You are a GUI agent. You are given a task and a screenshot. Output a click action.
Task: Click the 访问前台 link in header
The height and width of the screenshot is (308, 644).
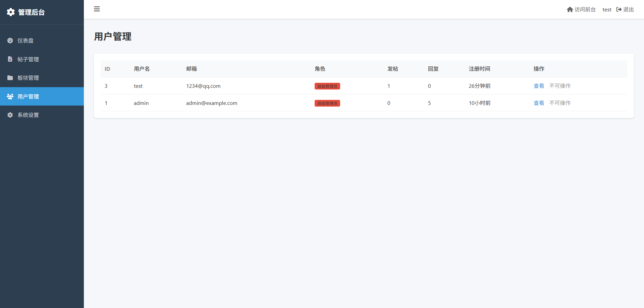click(x=585, y=9)
